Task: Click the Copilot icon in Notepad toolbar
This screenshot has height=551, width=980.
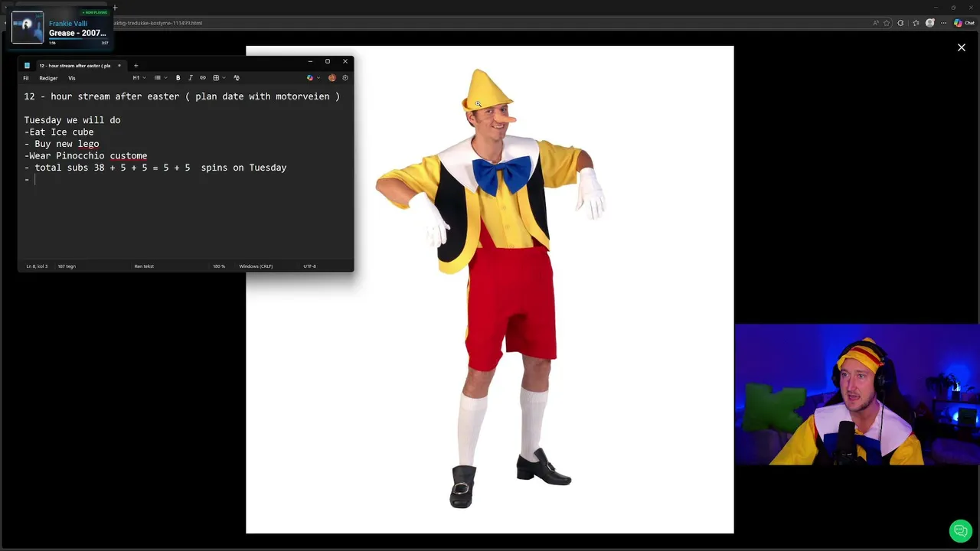Action: tap(309, 77)
